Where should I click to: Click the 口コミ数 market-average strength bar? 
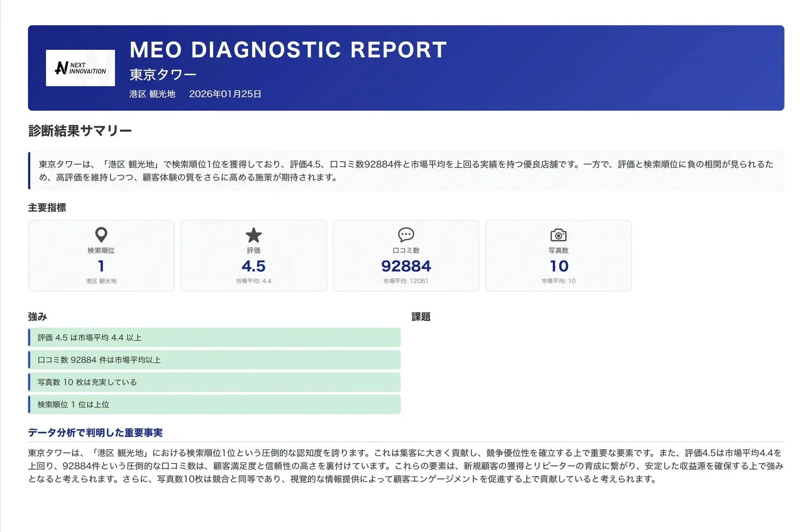(214, 360)
